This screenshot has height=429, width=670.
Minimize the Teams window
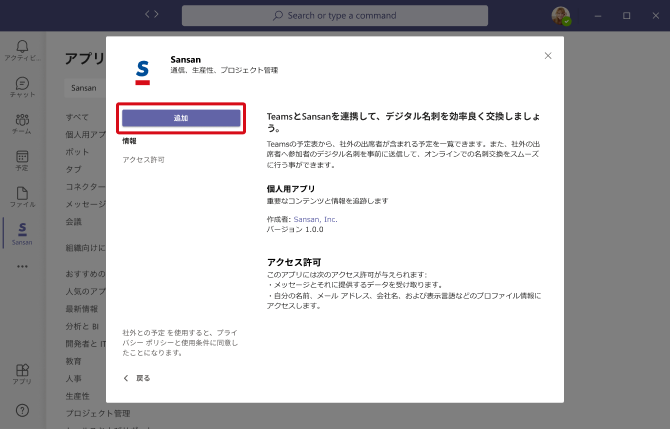tap(598, 16)
